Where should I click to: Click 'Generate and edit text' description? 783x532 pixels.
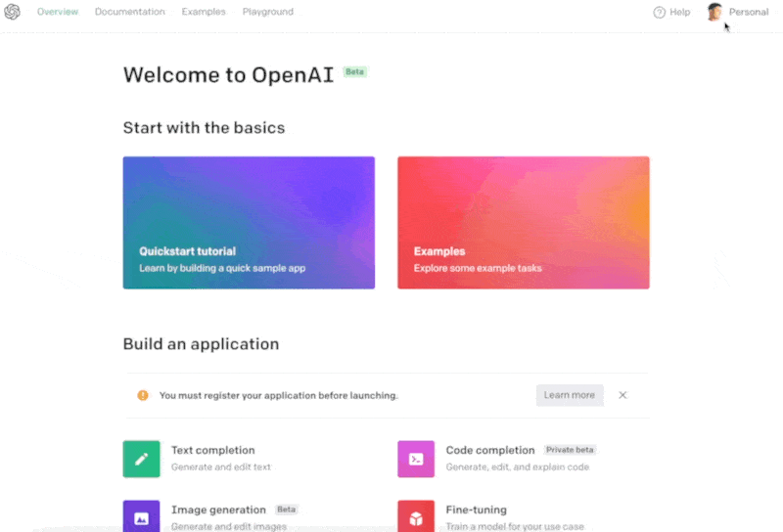221,467
